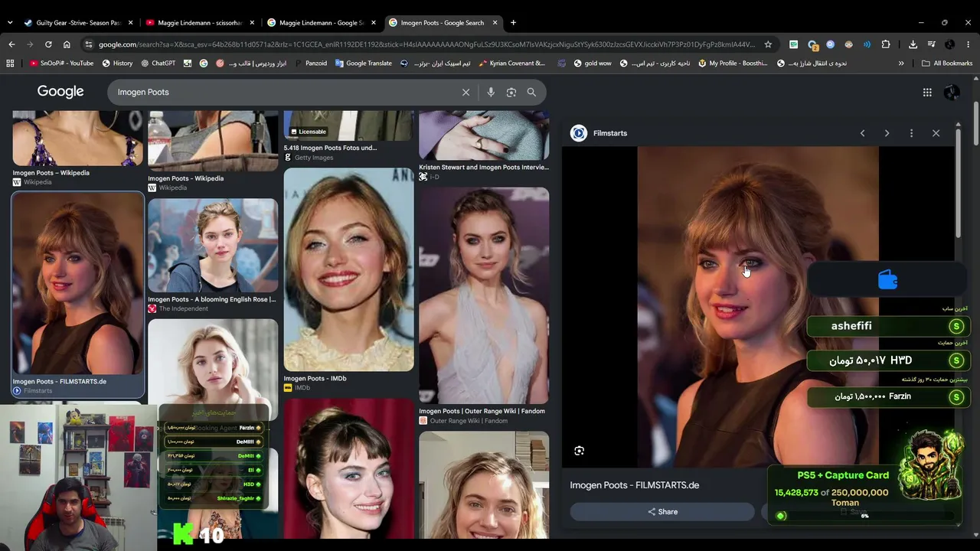View site information for google.com

coord(89,44)
